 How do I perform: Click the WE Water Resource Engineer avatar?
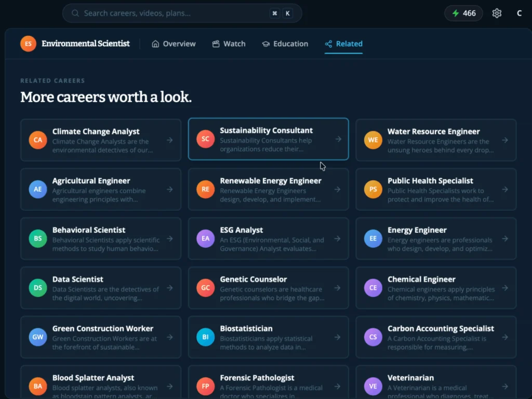point(373,140)
